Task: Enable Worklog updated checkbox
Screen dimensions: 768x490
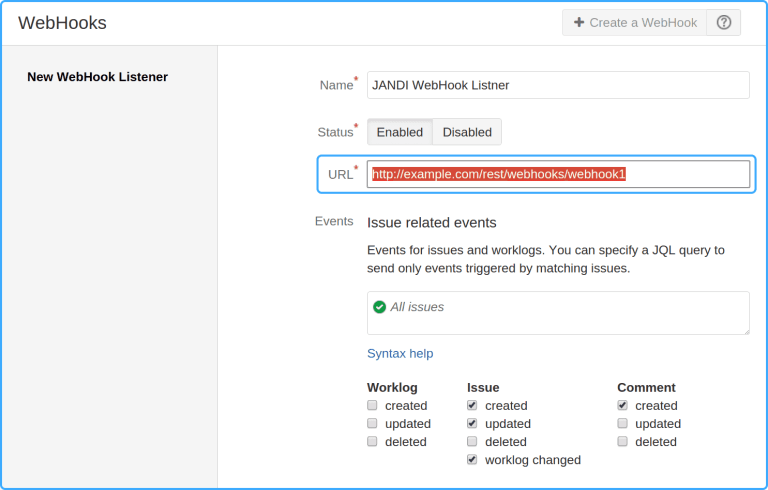Action: [372, 424]
